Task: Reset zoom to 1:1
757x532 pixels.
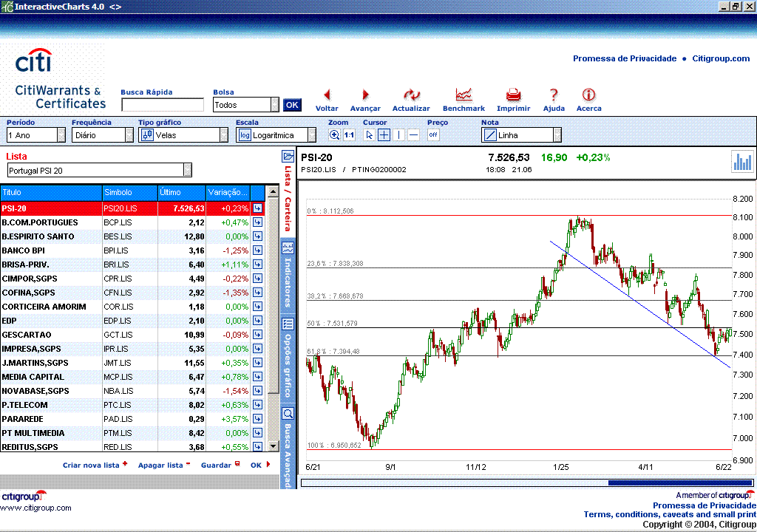Action: [349, 135]
